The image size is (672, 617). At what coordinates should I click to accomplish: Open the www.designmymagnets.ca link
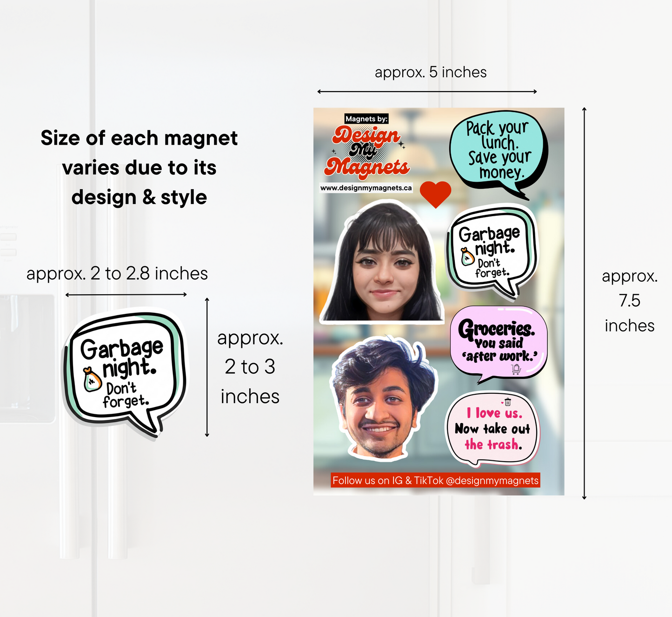pos(366,188)
